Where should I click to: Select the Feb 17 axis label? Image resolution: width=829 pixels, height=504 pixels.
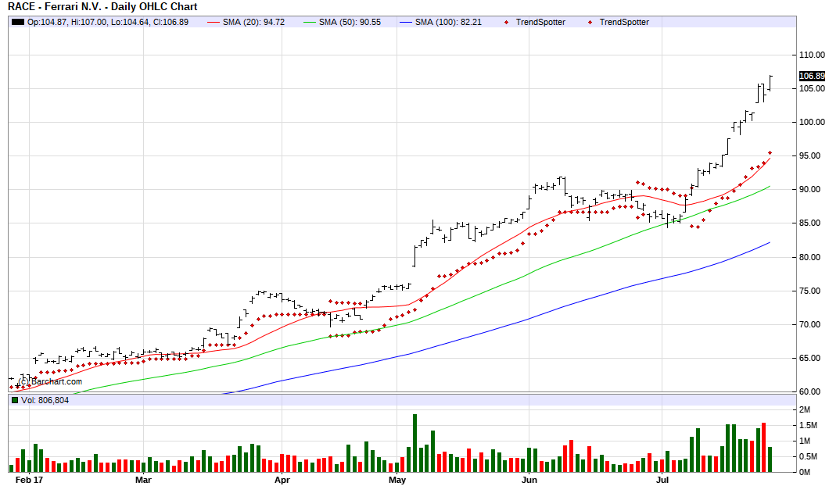tap(31, 481)
